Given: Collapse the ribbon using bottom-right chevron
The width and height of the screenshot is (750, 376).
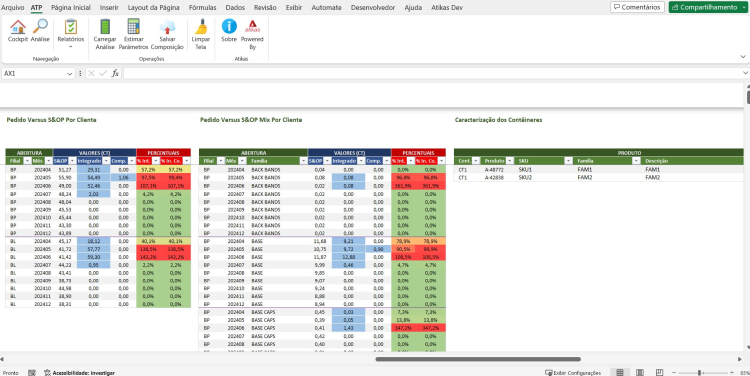Looking at the screenshot, I should 743,56.
